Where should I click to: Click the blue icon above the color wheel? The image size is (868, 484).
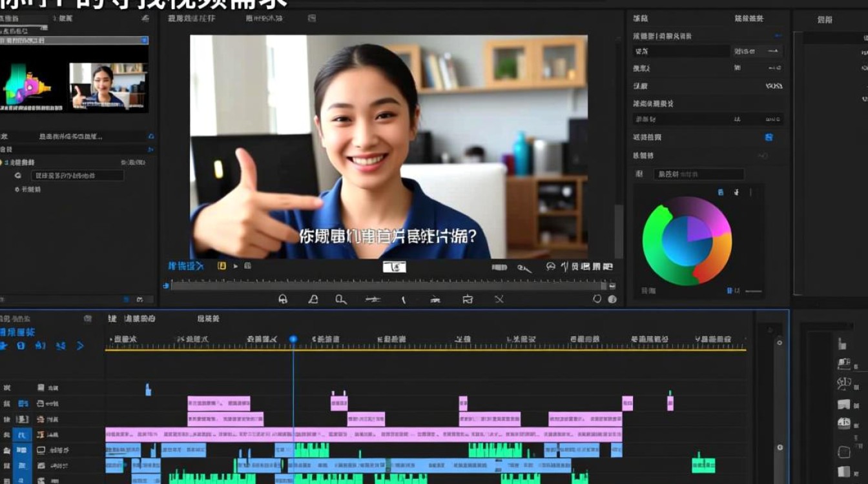pos(721,192)
